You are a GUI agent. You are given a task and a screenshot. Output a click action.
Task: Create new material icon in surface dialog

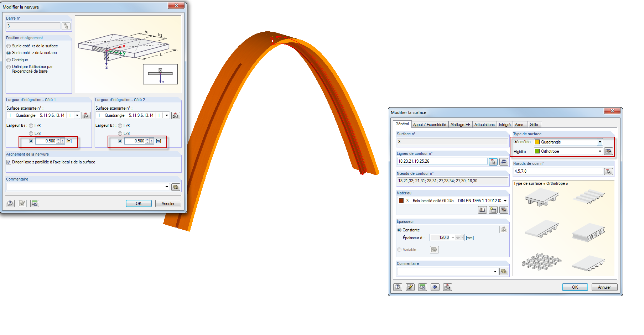493,210
